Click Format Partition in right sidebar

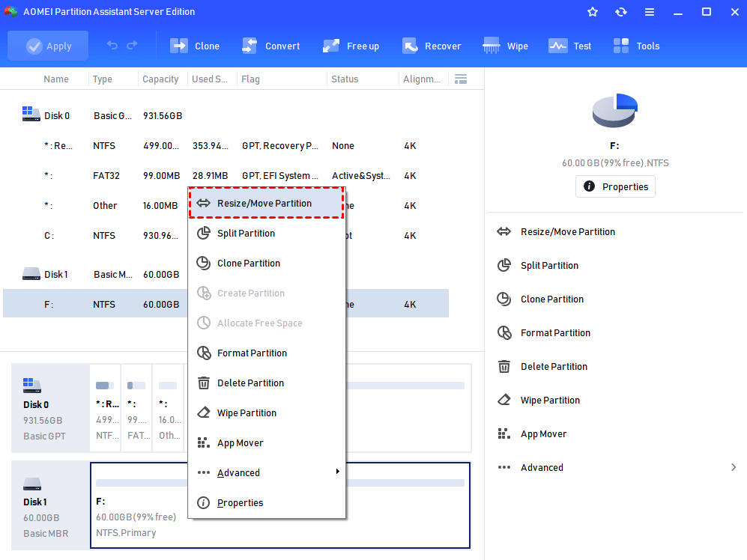(555, 333)
